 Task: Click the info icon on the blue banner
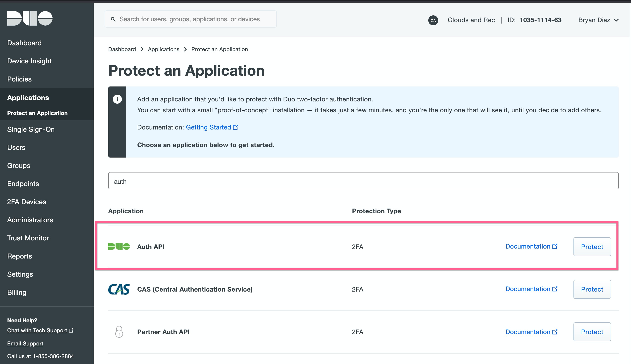click(x=117, y=99)
